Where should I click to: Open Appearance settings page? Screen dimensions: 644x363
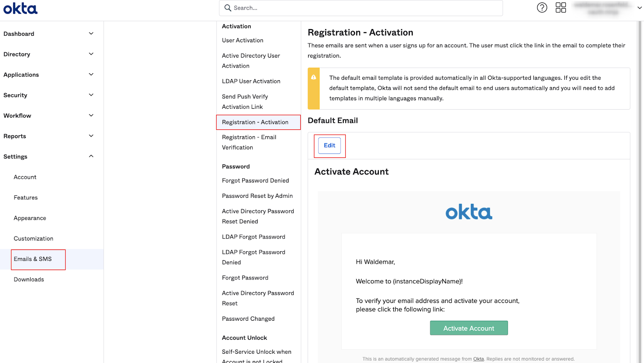coord(30,218)
